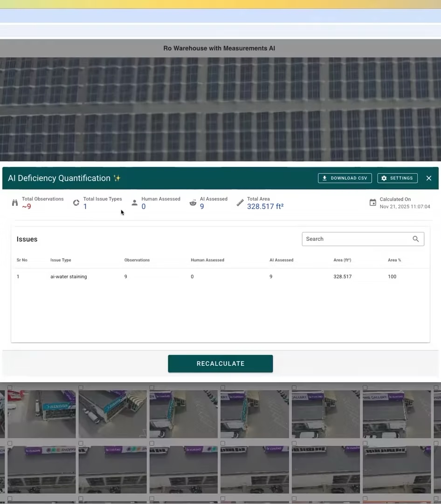This screenshot has height=504, width=441.
Task: Click the "~9" Total Observations value
Action: [x=26, y=206]
